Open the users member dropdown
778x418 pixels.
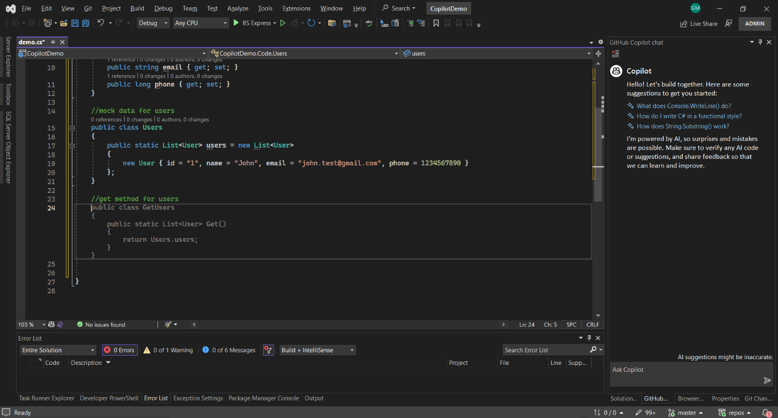[497, 53]
